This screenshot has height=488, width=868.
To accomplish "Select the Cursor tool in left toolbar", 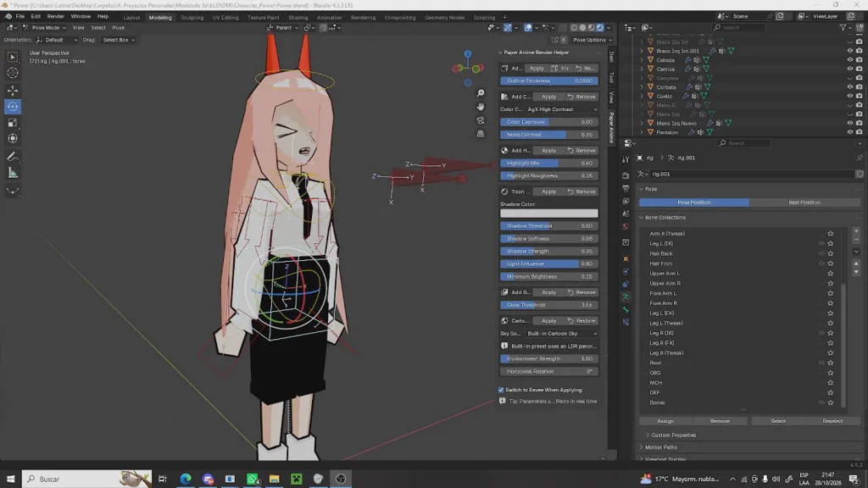I will click(13, 73).
